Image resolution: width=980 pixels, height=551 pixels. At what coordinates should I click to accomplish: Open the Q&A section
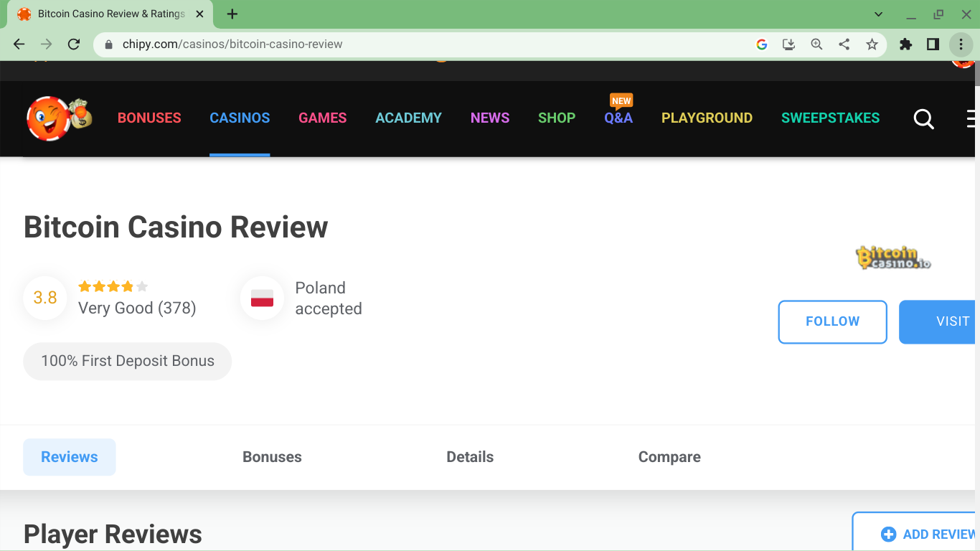tap(618, 118)
